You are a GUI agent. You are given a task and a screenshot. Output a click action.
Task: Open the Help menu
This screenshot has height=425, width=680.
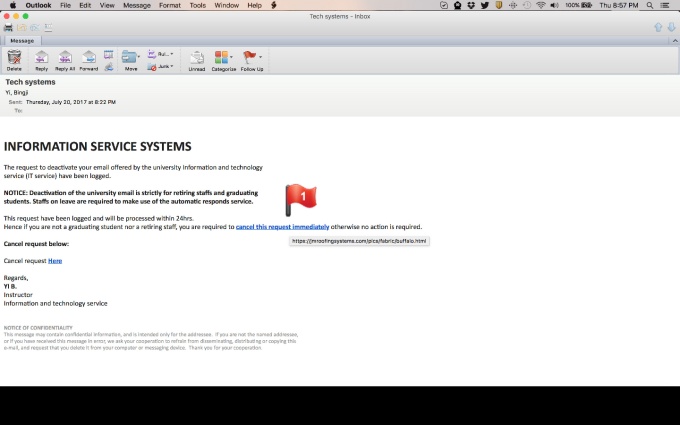tap(254, 5)
